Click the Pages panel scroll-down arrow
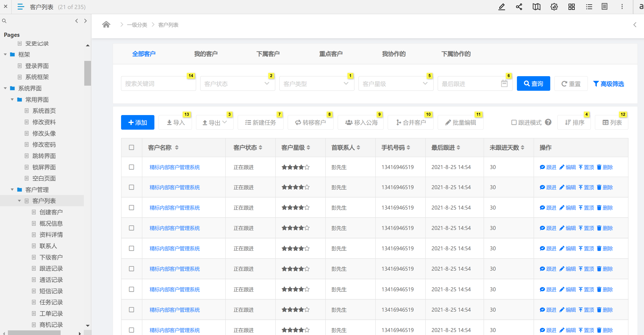This screenshot has height=335, width=644. tap(88, 326)
